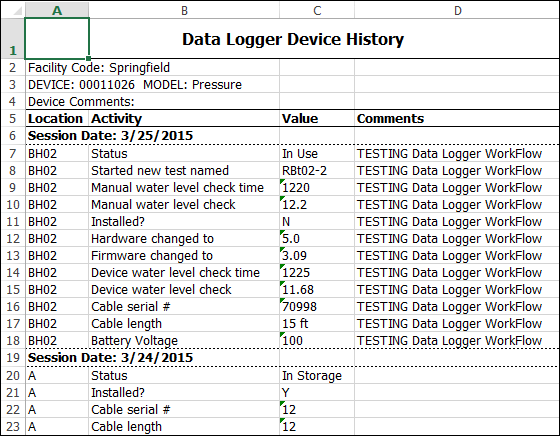Select the Firmware changed to cell
Screen dimensions: 560x436
[x=184, y=256]
